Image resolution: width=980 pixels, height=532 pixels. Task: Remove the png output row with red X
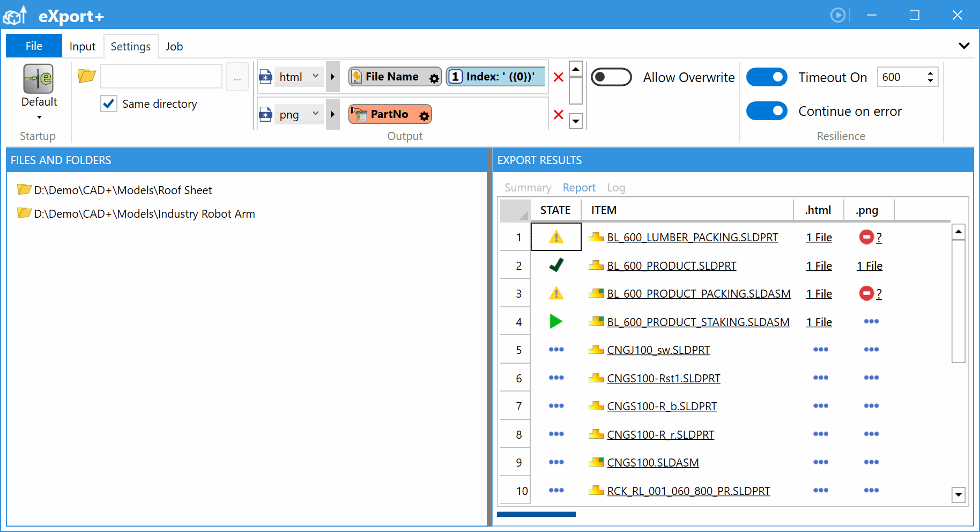(558, 115)
